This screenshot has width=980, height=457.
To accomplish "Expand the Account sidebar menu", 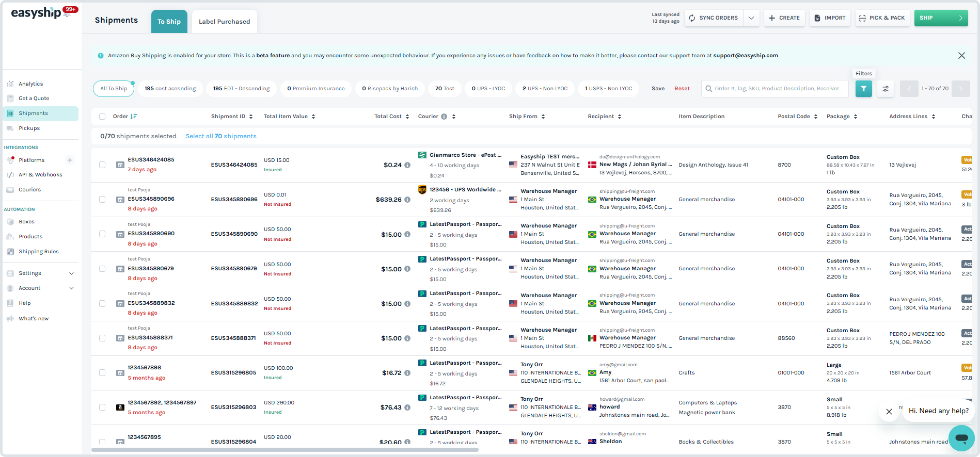I will coord(71,288).
